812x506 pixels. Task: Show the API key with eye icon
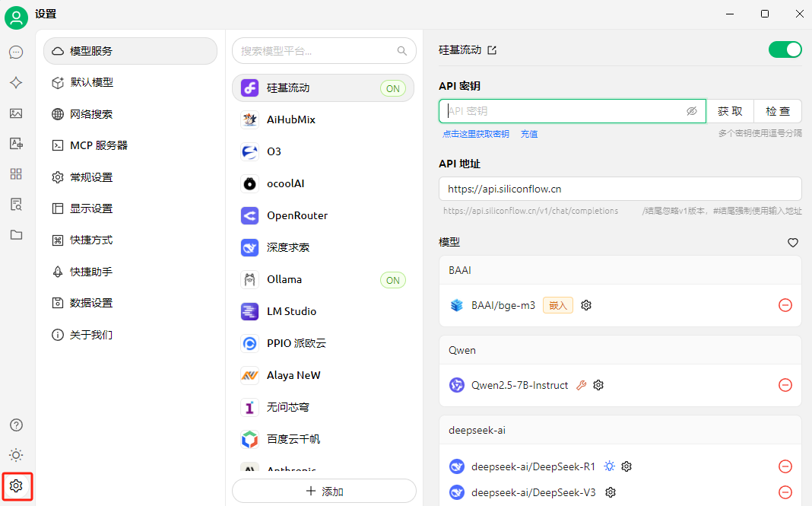click(x=691, y=111)
